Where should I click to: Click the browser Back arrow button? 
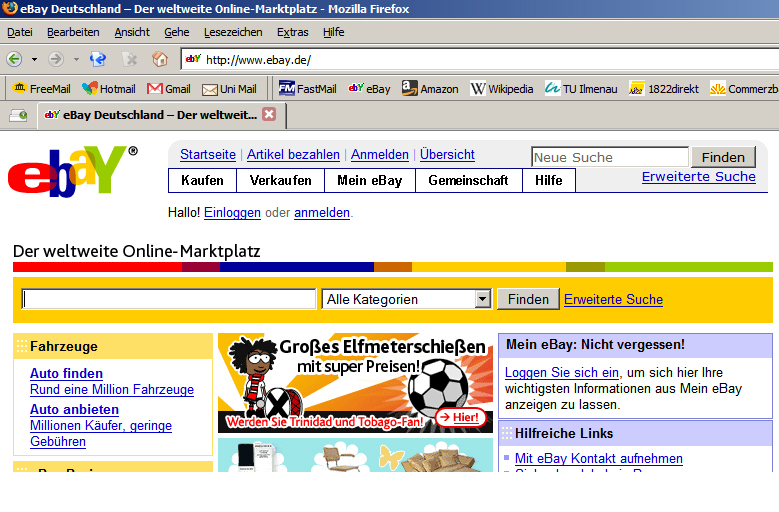point(15,59)
